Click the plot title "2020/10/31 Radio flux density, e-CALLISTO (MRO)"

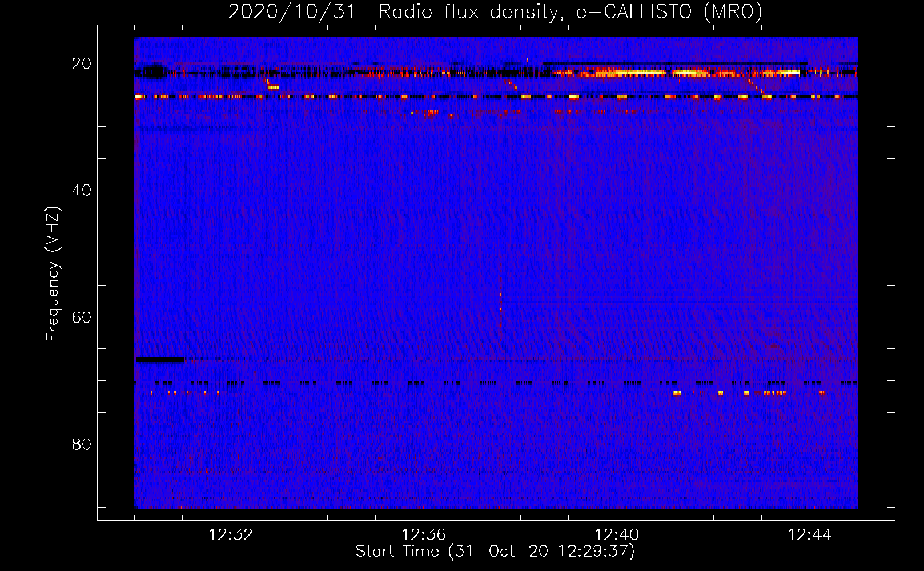495,11
